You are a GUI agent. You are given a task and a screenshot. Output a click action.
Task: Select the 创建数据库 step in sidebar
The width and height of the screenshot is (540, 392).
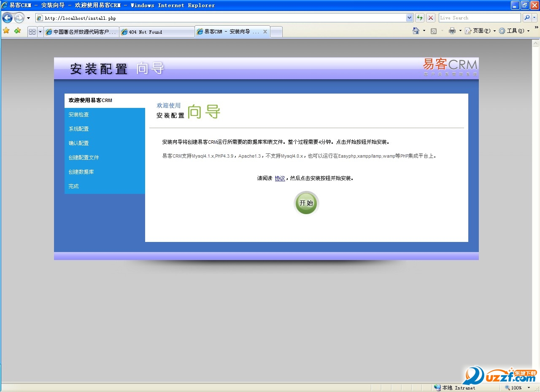(105, 172)
